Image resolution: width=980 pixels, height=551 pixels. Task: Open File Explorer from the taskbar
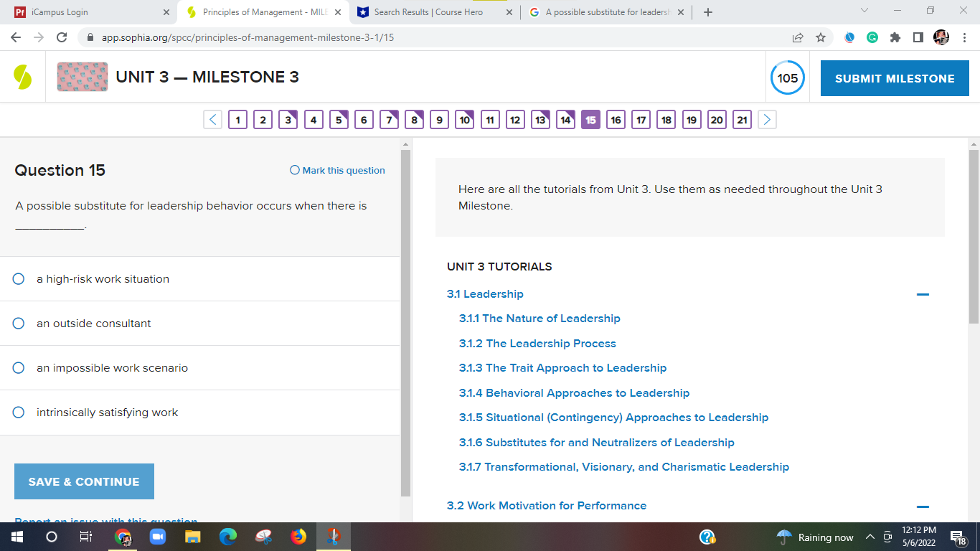[x=193, y=537]
